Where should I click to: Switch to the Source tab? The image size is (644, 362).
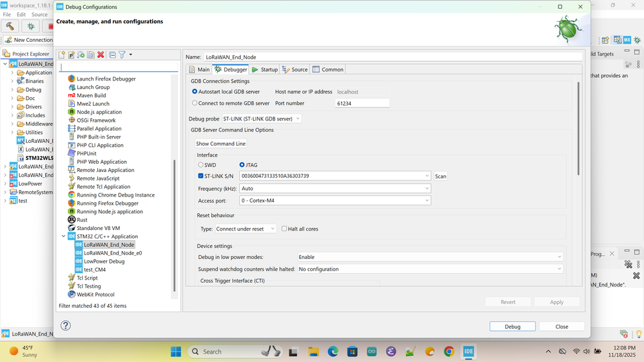pos(295,70)
